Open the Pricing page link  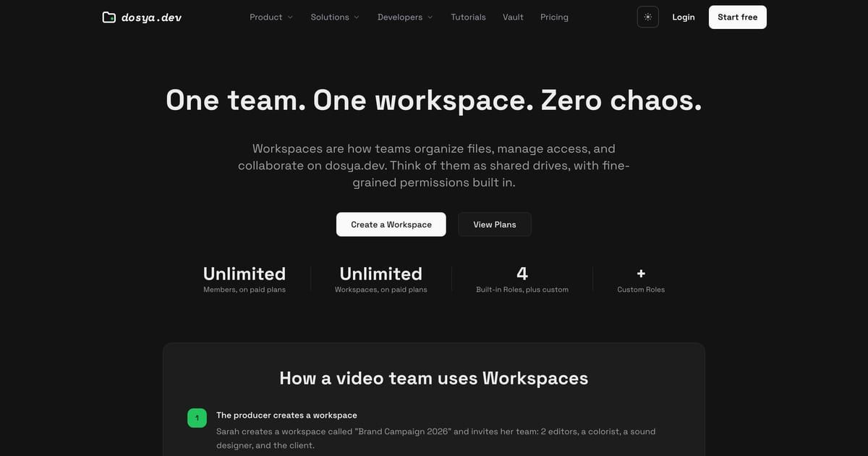554,17
